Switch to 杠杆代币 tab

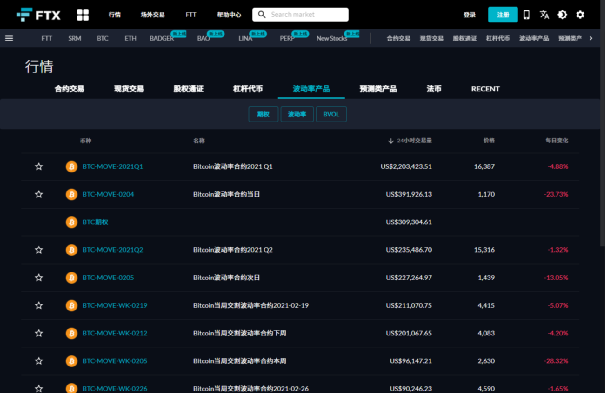(x=248, y=89)
